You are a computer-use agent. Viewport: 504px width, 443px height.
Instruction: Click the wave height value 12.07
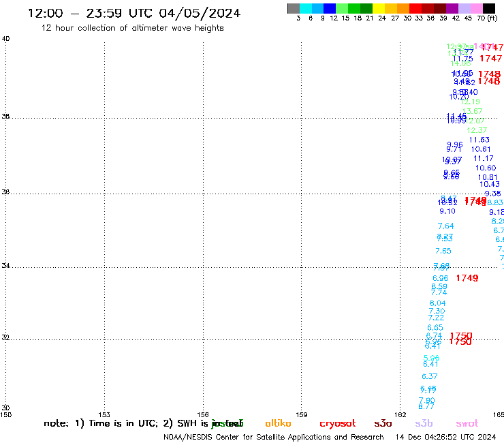coord(475,121)
